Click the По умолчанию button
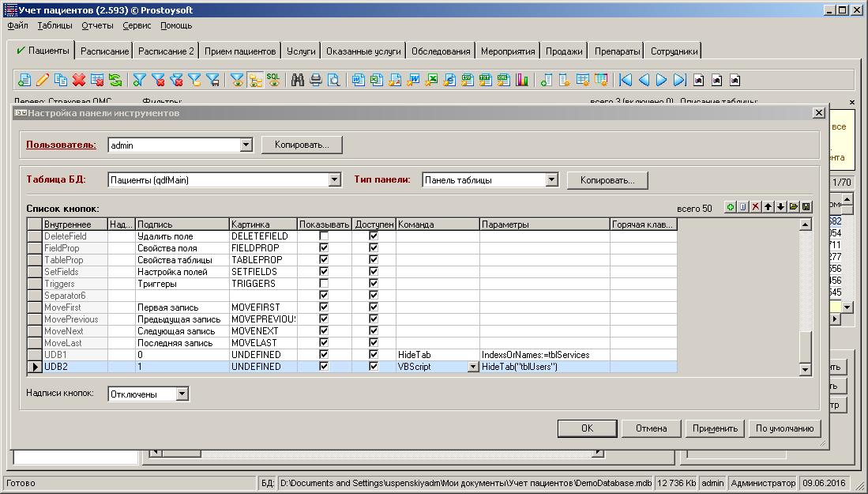This screenshot has width=868, height=494. tap(784, 428)
